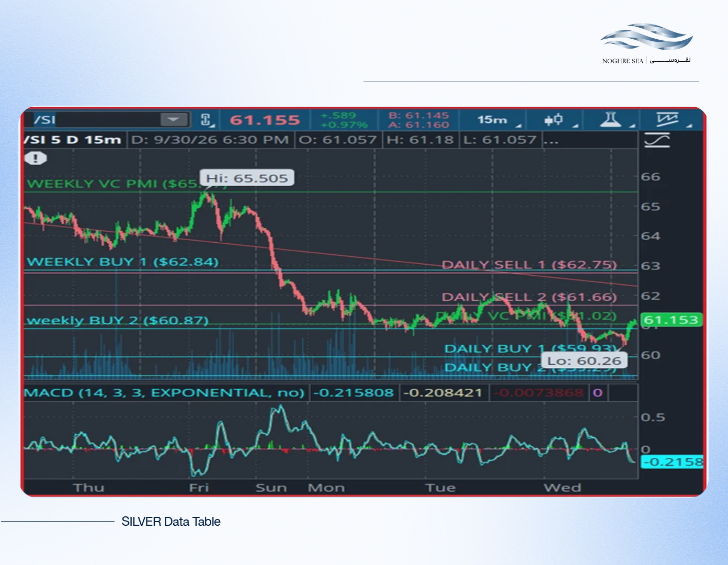The height and width of the screenshot is (565, 728).
Task: Open the Studies flask icon menu
Action: 610,120
